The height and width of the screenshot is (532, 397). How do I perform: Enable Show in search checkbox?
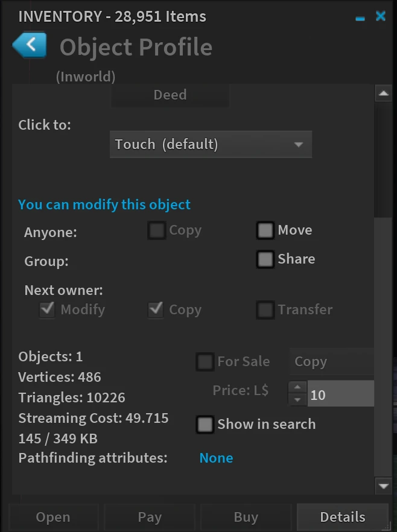(x=205, y=425)
